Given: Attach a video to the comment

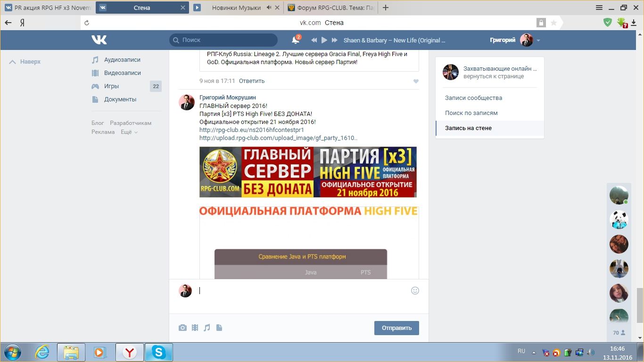Looking at the screenshot, I should [195, 328].
